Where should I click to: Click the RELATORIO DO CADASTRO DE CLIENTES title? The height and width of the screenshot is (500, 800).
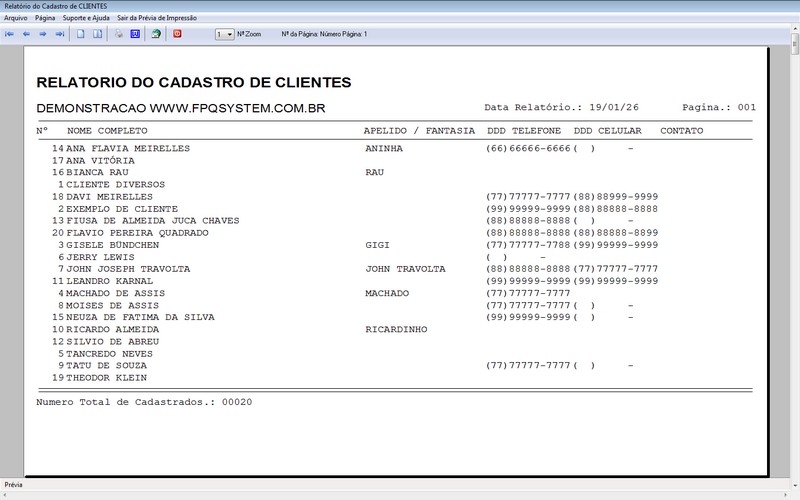point(194,83)
